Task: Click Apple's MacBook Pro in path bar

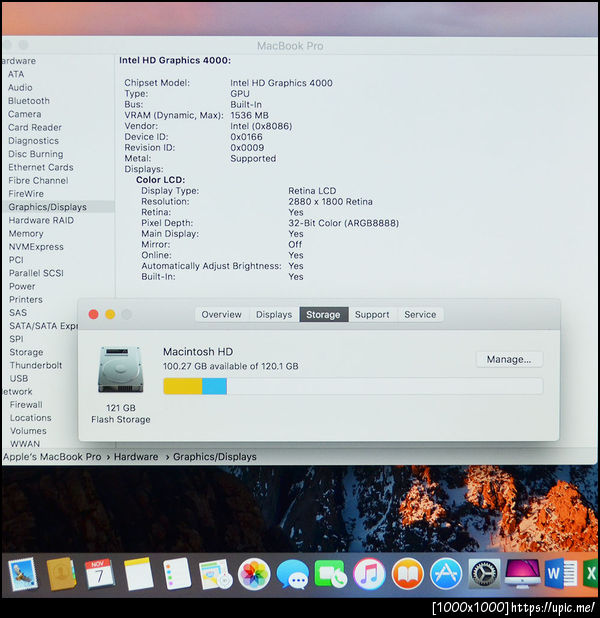Action: coord(52,457)
